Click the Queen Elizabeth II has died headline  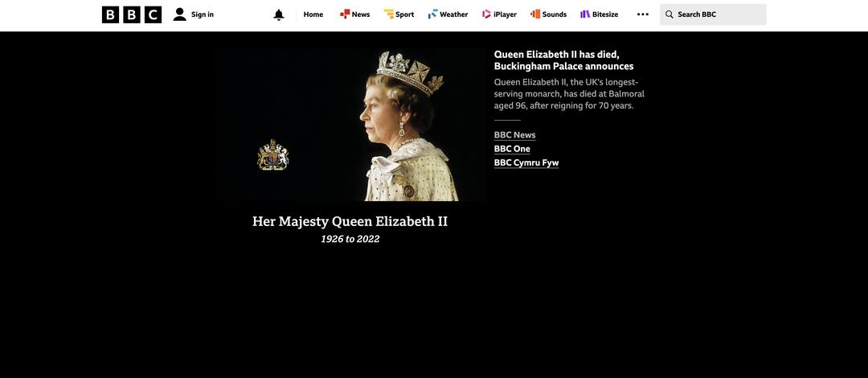click(563, 60)
